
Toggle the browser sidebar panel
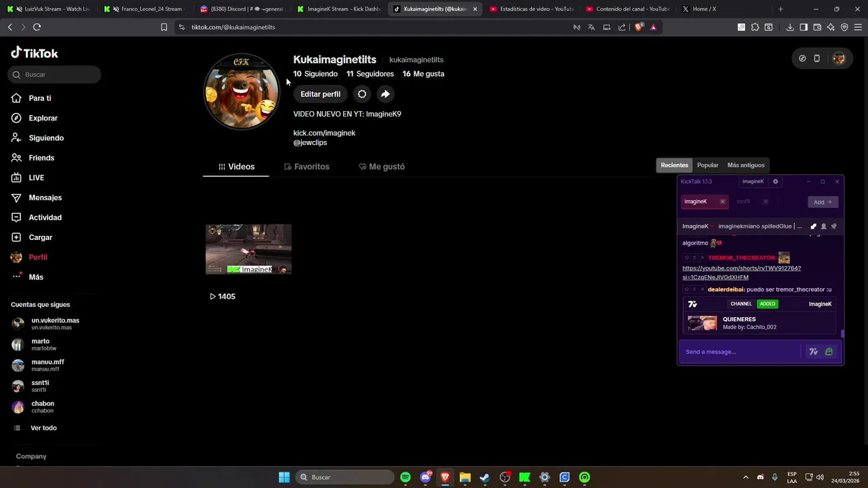804,27
